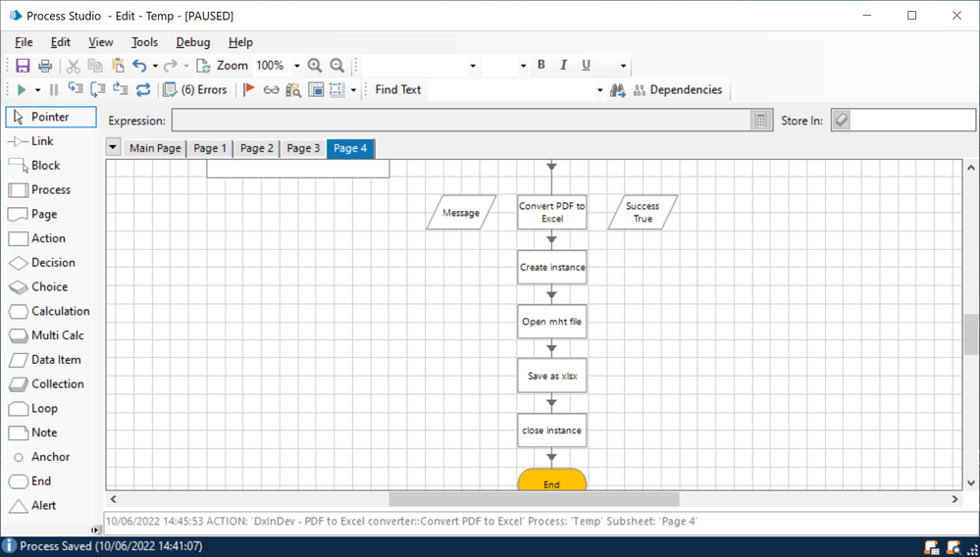
Task: Open the undo history dropdown arrow
Action: 155,66
